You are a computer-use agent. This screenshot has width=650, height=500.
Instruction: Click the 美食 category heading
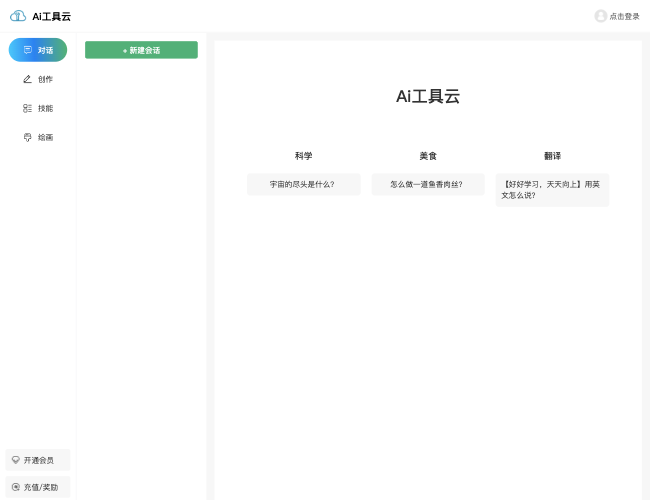pos(428,156)
